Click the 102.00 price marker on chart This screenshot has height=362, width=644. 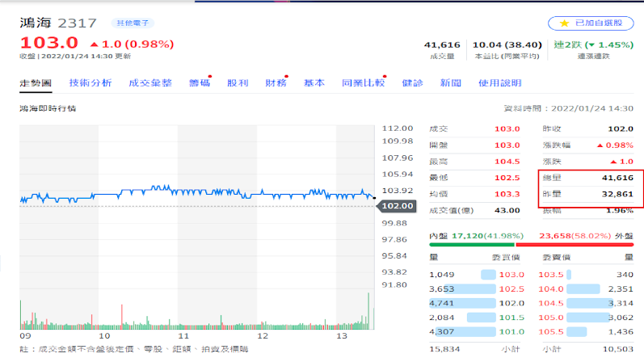[398, 206]
